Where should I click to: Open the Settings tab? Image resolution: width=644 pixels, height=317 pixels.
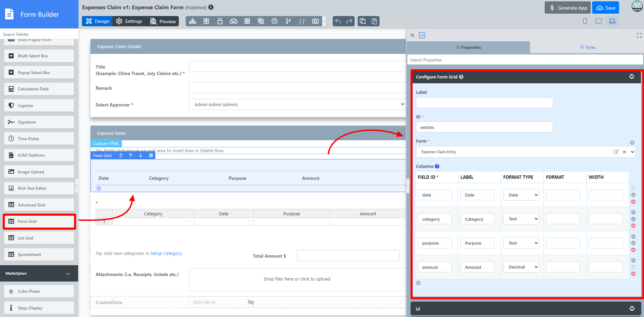(x=129, y=21)
